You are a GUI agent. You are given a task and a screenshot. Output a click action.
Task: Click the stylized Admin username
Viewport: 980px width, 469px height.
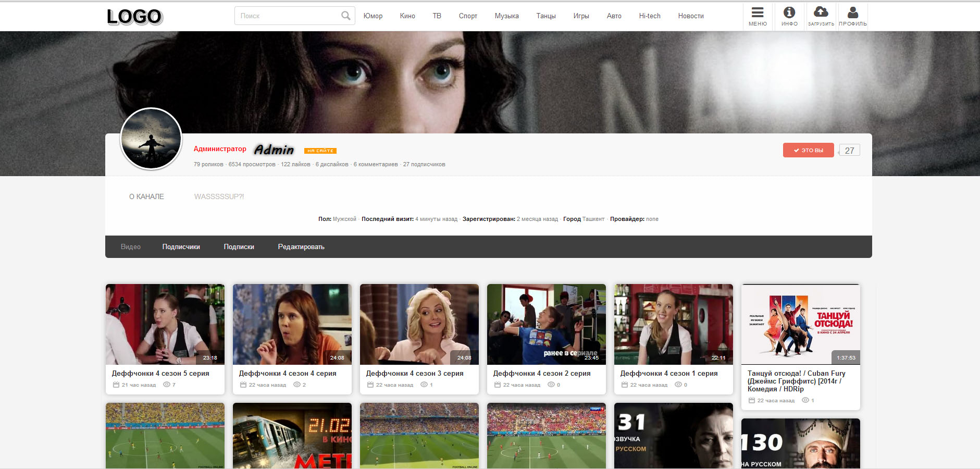(x=274, y=150)
